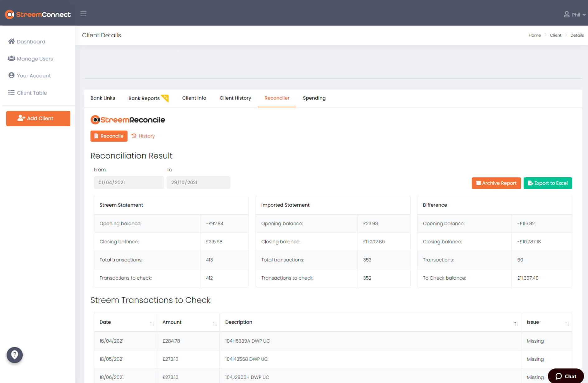Switch to the Spending tab
This screenshot has height=383, width=588.
pyautogui.click(x=314, y=98)
